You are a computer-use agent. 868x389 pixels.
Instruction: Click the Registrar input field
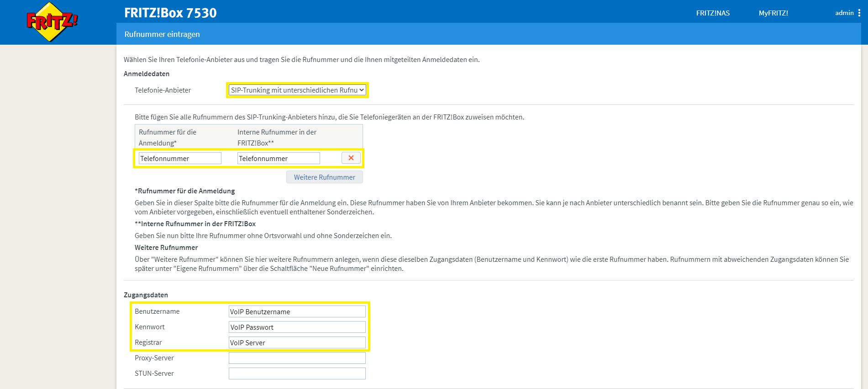point(297,342)
